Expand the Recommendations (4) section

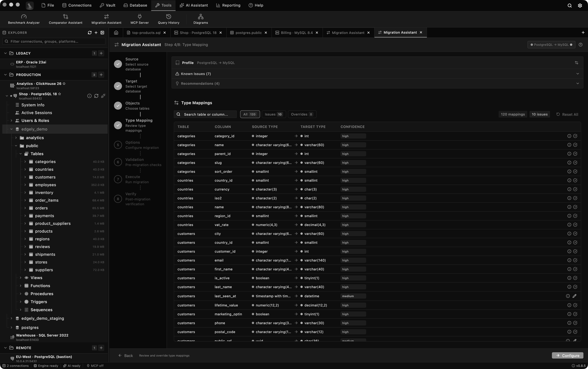click(377, 83)
